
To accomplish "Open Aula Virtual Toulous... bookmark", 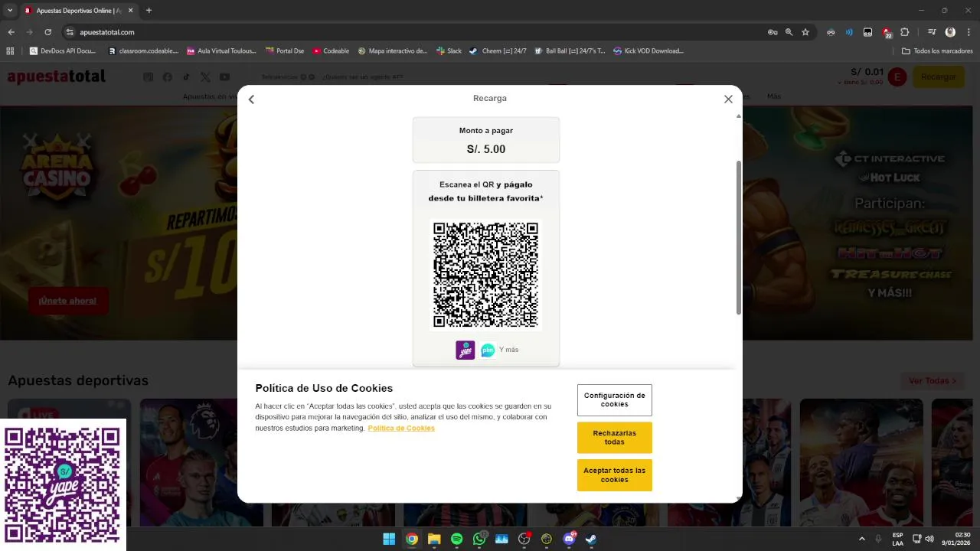I will point(221,51).
